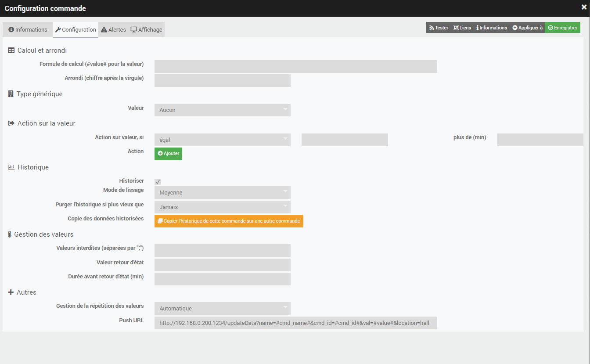Switch to the Alertes tab
The image size is (590, 364).
click(x=113, y=30)
